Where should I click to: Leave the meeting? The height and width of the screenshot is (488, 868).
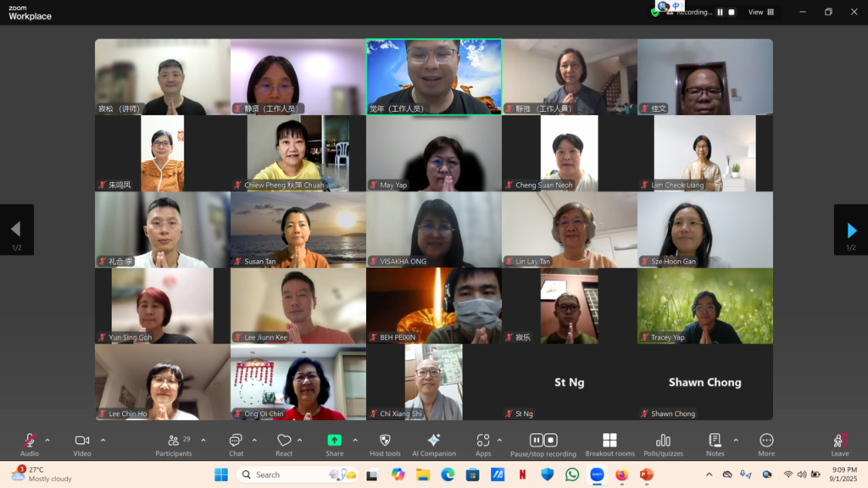[839, 444]
